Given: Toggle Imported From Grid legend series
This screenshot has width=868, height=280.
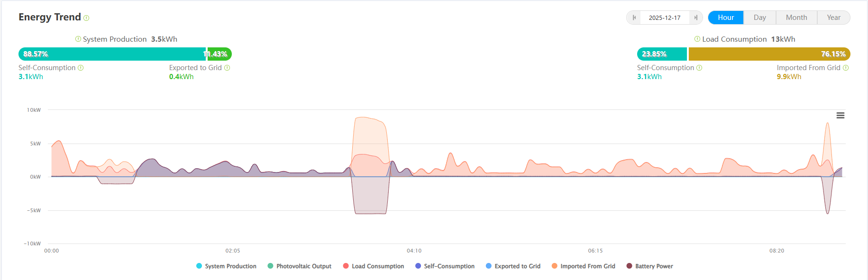Looking at the screenshot, I should tap(583, 266).
